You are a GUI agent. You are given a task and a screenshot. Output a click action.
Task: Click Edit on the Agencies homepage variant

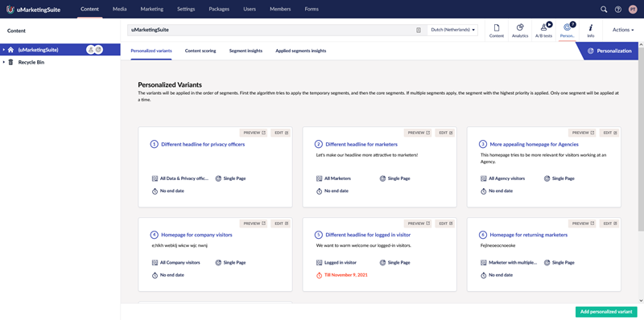[609, 133]
